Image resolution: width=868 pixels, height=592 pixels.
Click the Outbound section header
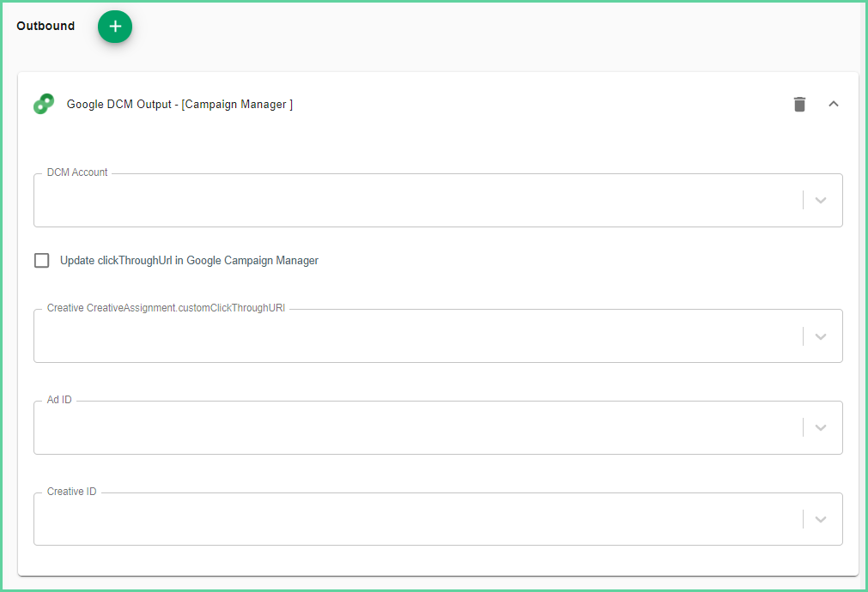coord(46,26)
